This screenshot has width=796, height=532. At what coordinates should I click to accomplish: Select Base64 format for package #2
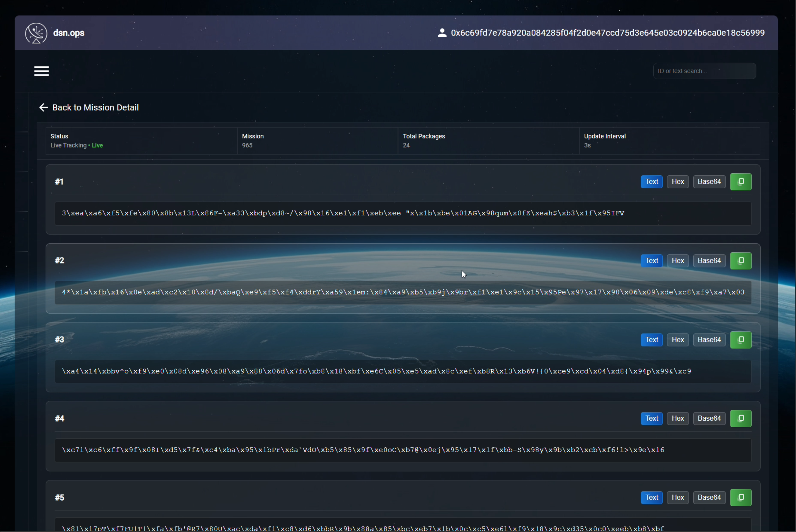[x=709, y=261]
